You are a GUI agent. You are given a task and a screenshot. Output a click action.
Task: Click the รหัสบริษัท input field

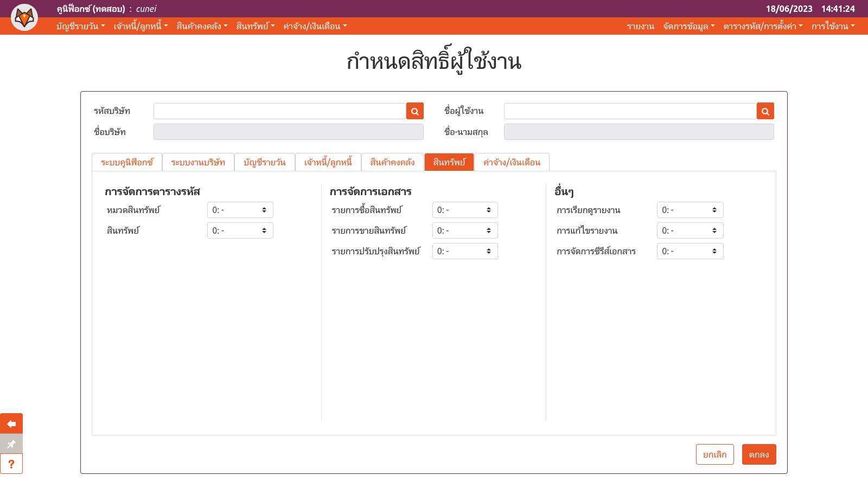pos(279,111)
